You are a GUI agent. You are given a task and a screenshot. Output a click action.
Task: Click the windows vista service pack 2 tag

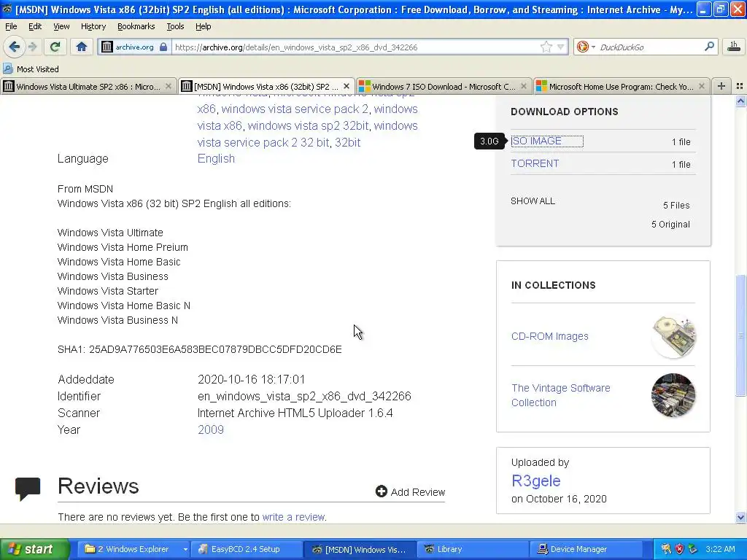click(295, 109)
